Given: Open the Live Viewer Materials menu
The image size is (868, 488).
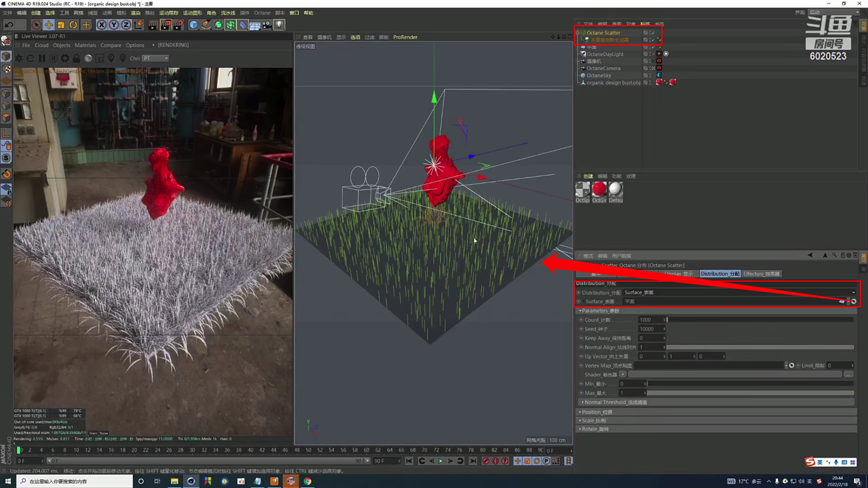Looking at the screenshot, I should pyautogui.click(x=85, y=45).
